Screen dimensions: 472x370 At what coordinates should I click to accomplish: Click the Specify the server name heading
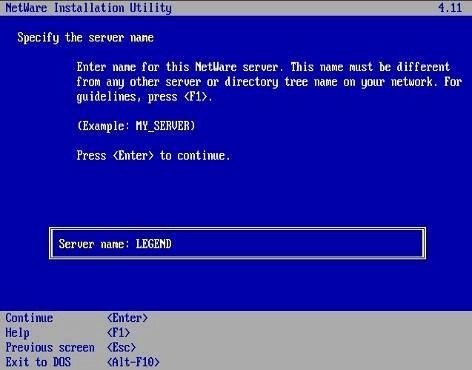click(x=86, y=38)
